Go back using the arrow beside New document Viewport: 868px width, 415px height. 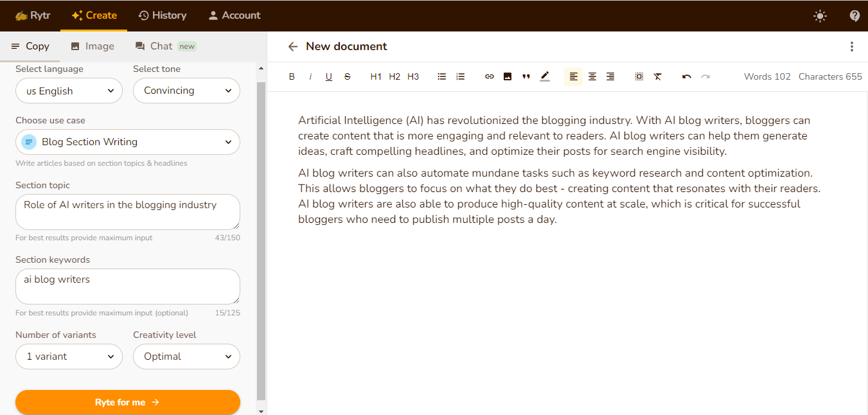point(293,46)
